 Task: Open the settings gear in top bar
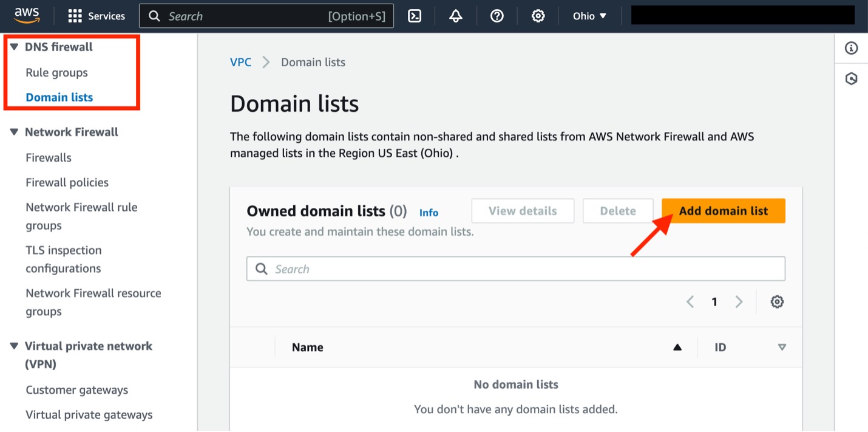pyautogui.click(x=538, y=16)
